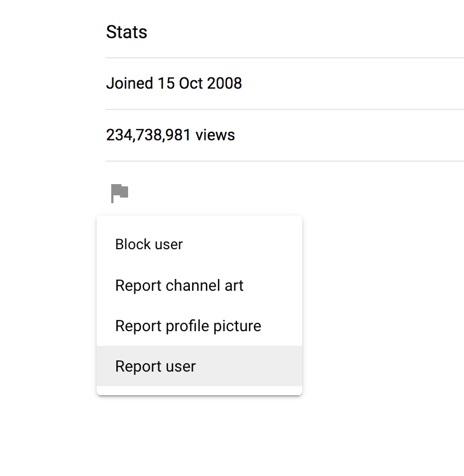Click the flag icon under the views count
The height and width of the screenshot is (476, 464).
point(119,193)
